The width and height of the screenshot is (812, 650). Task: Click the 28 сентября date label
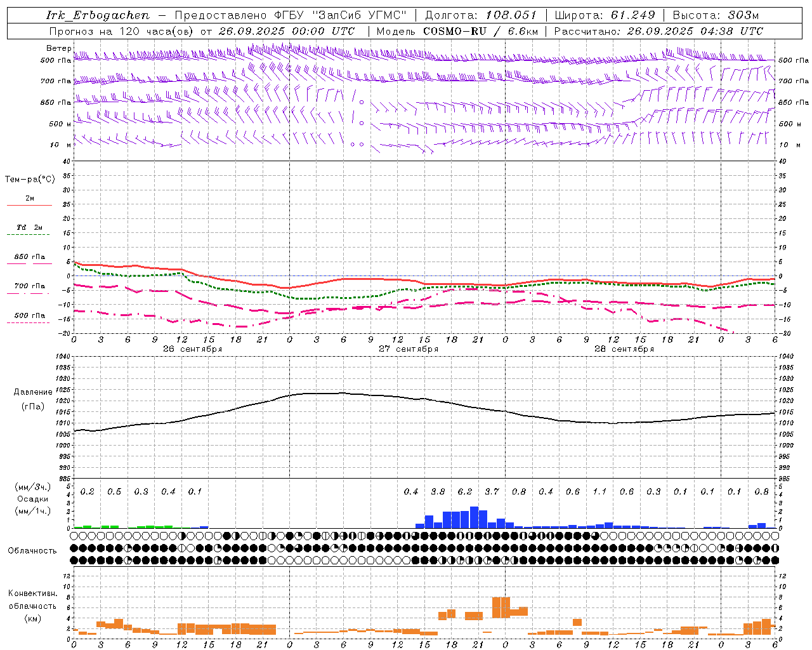pos(624,349)
